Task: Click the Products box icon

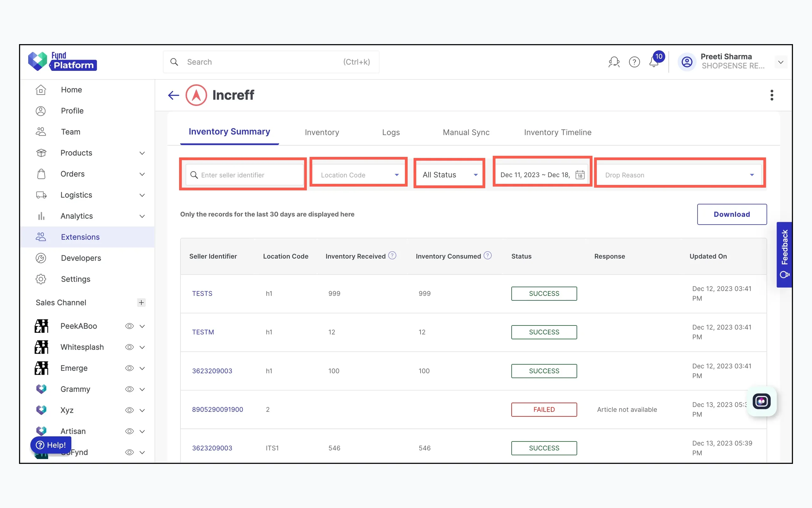Action: pos(41,153)
